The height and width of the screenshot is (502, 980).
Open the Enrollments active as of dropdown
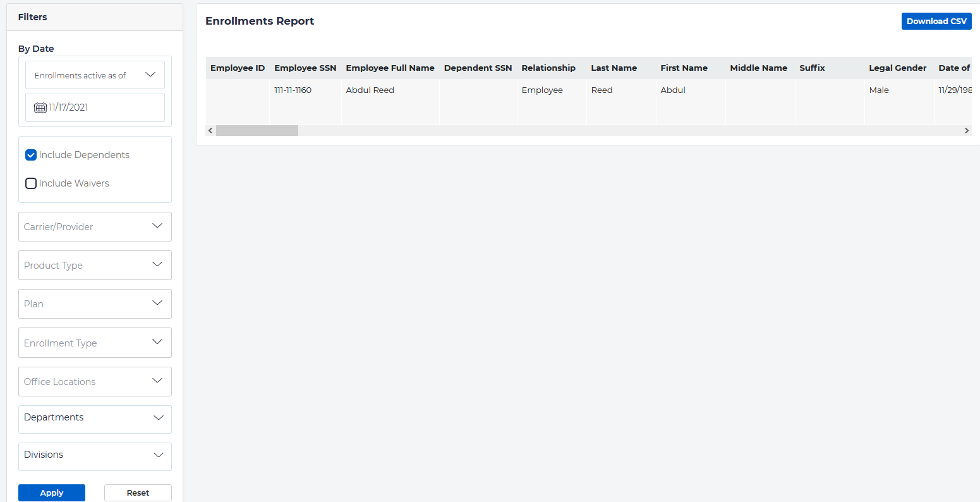[95, 75]
